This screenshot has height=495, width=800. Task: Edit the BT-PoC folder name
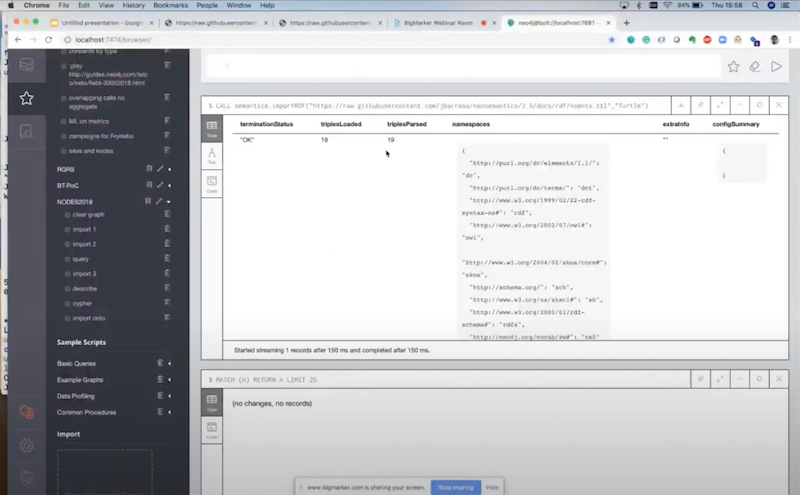(160, 185)
